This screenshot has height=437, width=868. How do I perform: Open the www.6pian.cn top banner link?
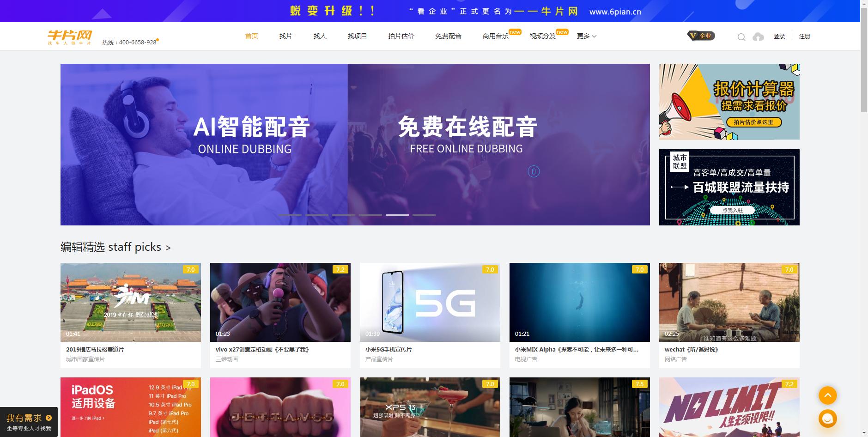[x=615, y=12]
